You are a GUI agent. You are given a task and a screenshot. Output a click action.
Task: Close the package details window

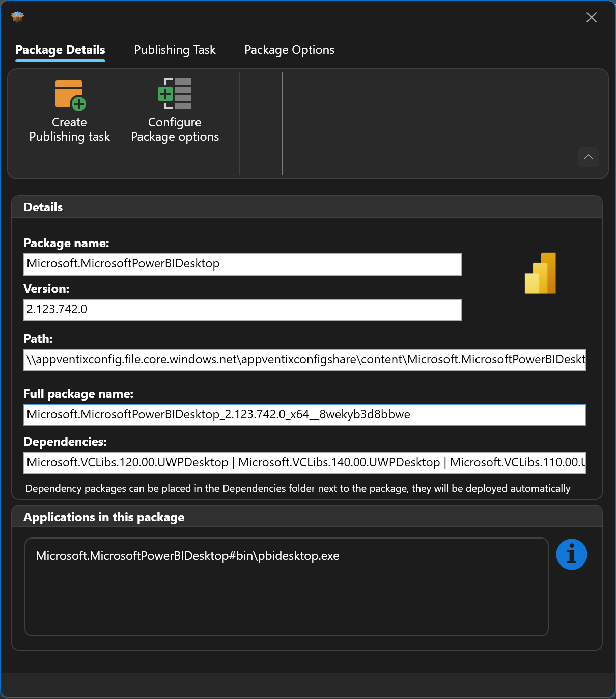(592, 17)
